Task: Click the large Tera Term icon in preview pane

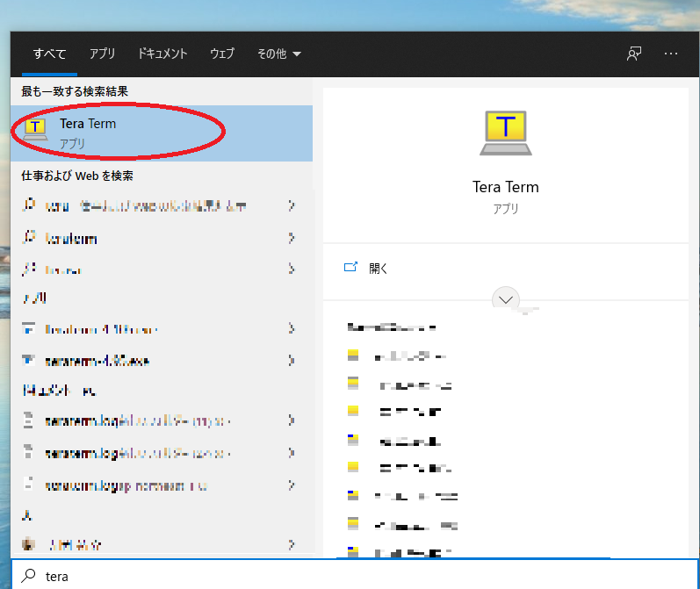Action: tap(506, 133)
